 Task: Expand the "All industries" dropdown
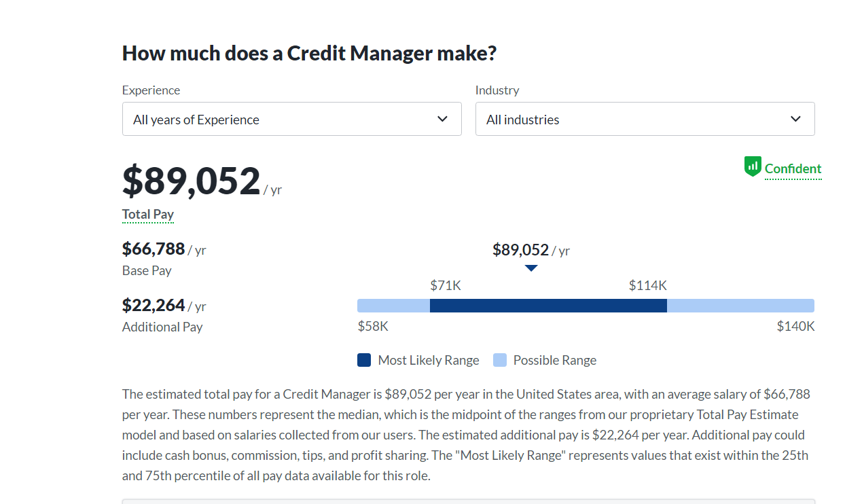click(x=645, y=119)
